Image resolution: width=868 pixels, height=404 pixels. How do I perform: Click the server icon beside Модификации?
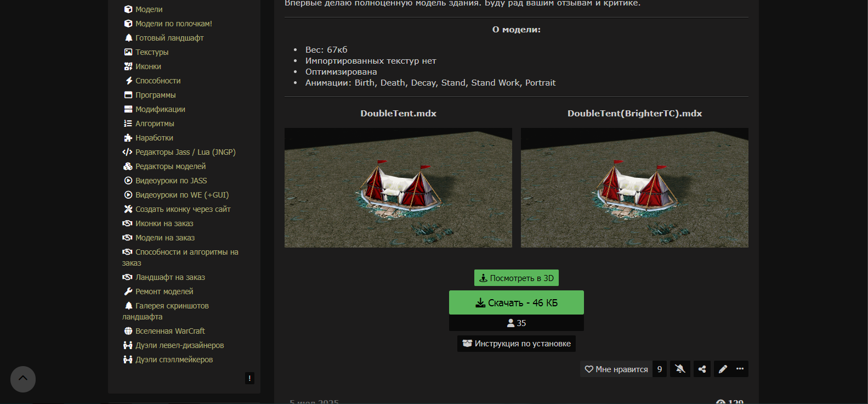pyautogui.click(x=128, y=109)
